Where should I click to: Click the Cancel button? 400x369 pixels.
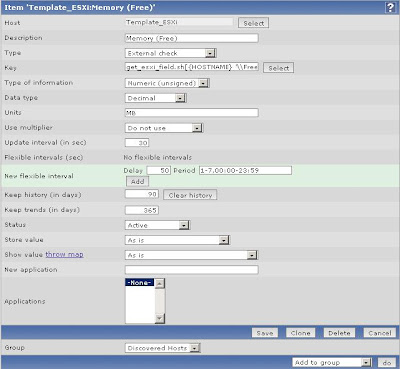coord(379,333)
